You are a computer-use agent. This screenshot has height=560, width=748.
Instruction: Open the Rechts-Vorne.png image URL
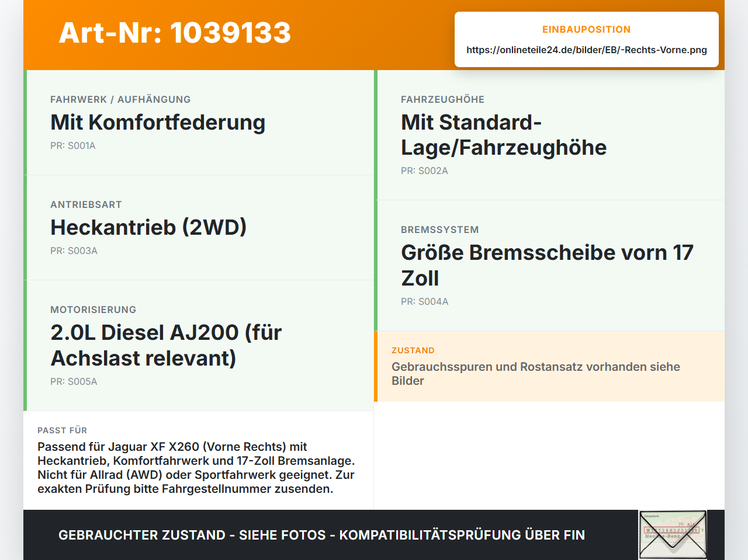coord(586,50)
